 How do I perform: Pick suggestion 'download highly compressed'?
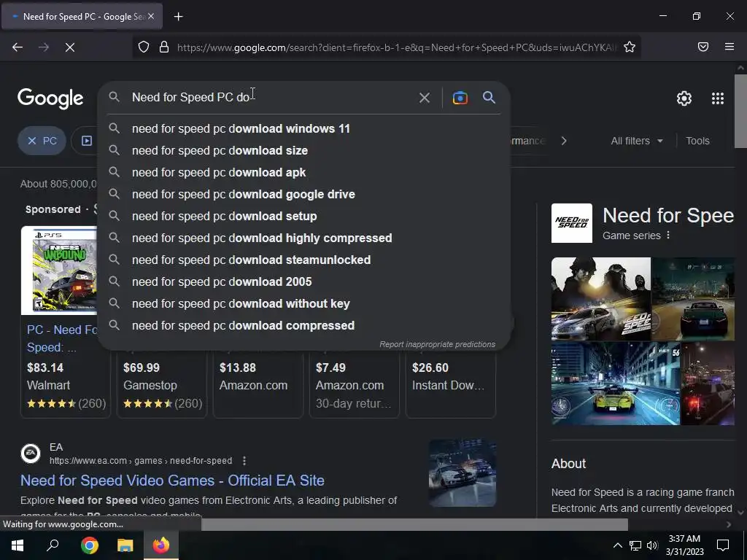click(304, 238)
